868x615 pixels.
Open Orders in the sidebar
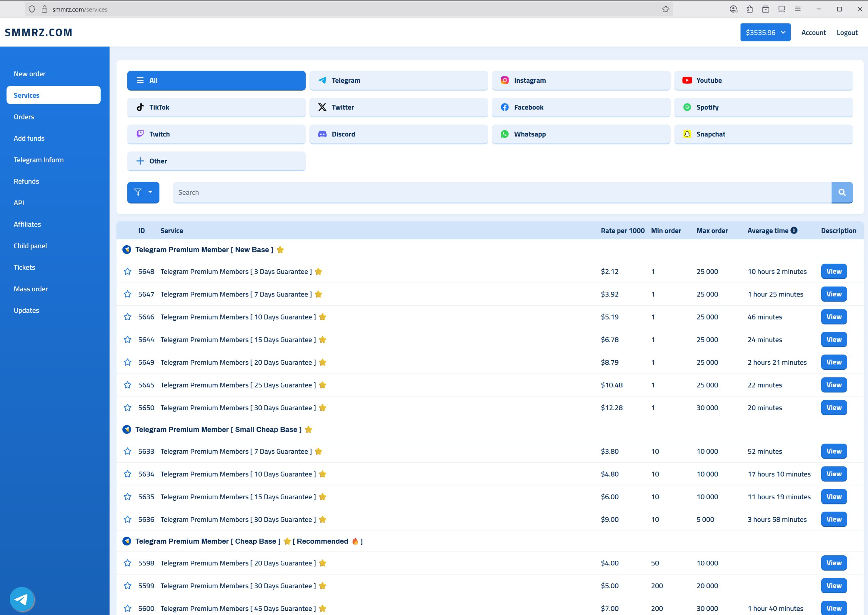[24, 117]
